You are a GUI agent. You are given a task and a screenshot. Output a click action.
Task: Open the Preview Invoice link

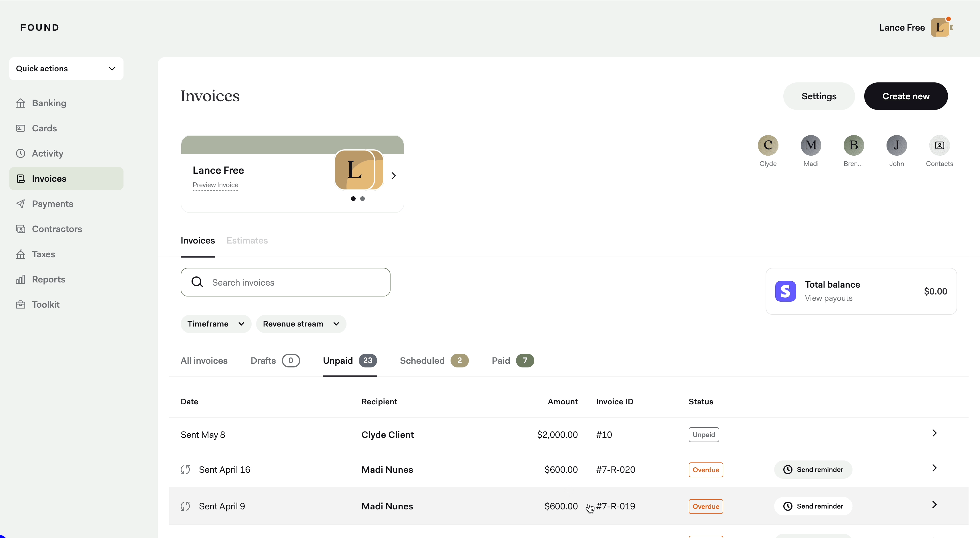tap(215, 185)
